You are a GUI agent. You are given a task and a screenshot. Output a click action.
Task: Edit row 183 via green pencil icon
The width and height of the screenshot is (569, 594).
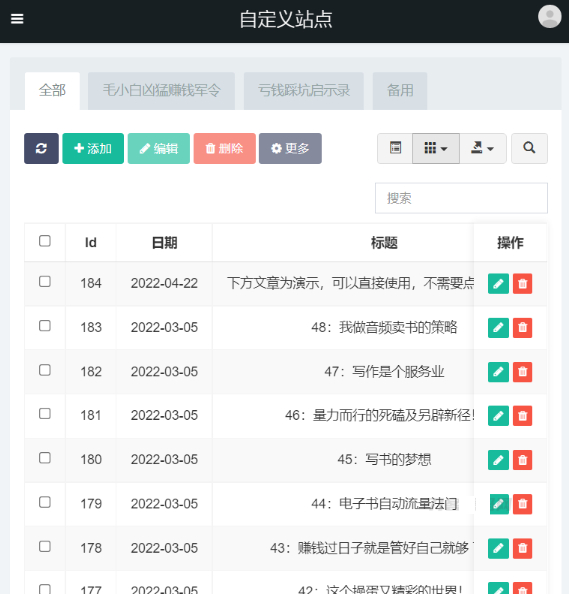(x=498, y=328)
